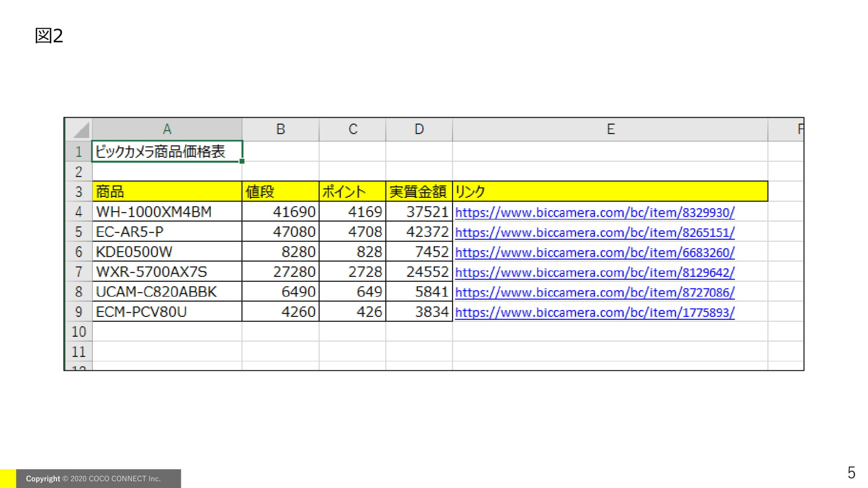
Task: Select cell ECM-PCV80U
Action: tap(167, 311)
